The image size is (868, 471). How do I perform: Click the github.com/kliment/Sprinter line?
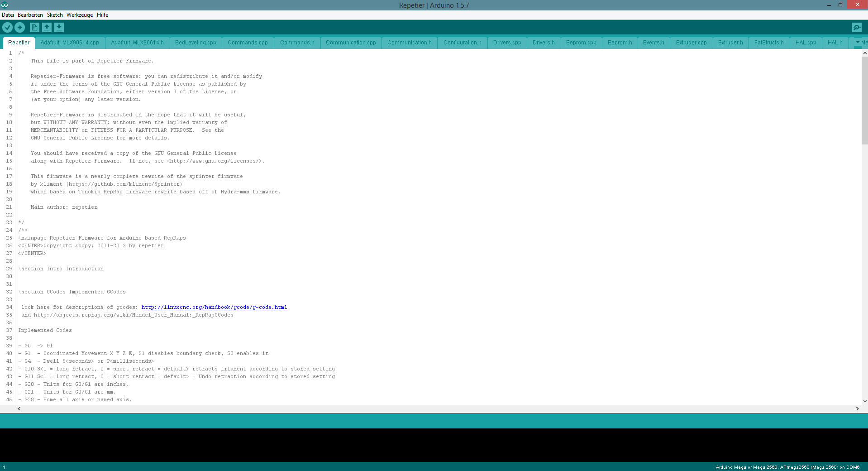click(x=106, y=184)
